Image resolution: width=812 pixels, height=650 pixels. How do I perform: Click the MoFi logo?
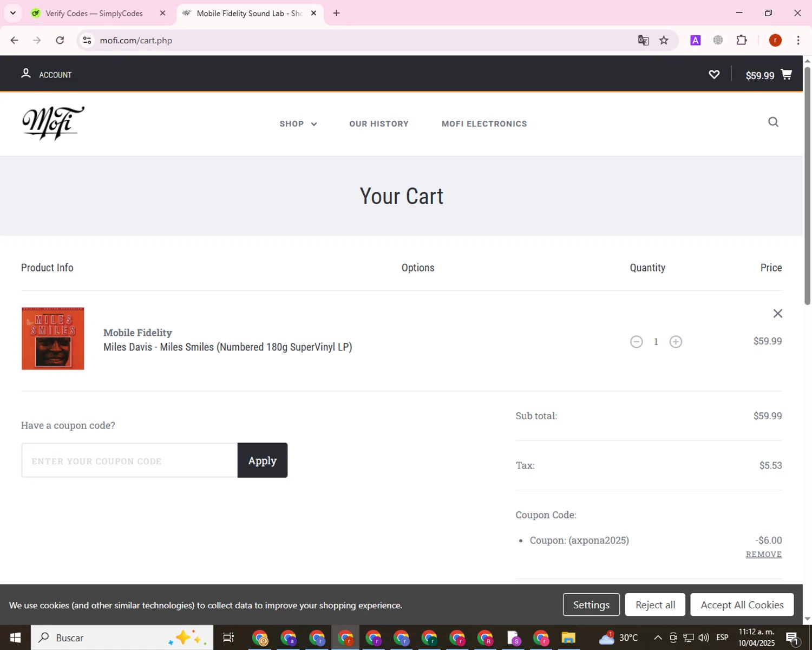[53, 123]
